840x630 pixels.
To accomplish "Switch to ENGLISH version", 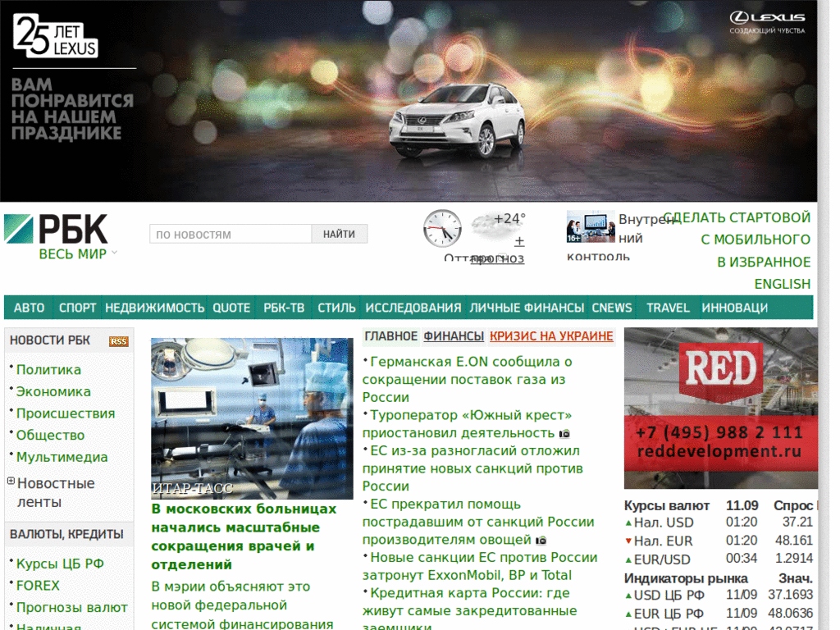I will coord(782,284).
